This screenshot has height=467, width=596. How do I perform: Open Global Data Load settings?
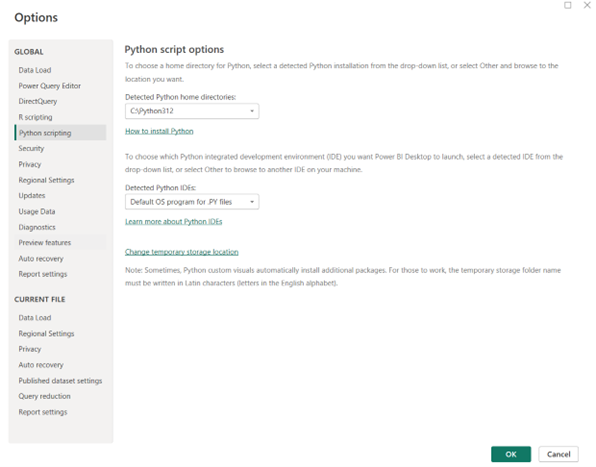click(x=35, y=70)
